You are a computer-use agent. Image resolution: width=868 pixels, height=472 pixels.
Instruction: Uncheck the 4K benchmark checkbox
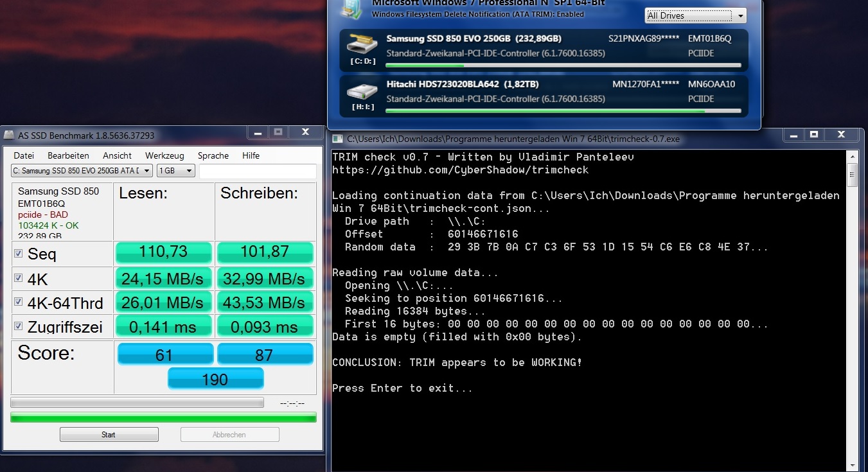[x=19, y=279]
